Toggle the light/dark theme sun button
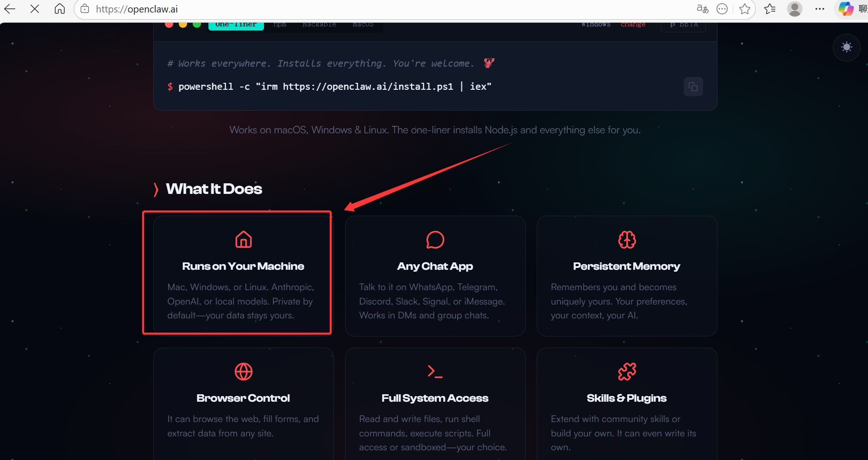868x460 pixels. tap(847, 47)
